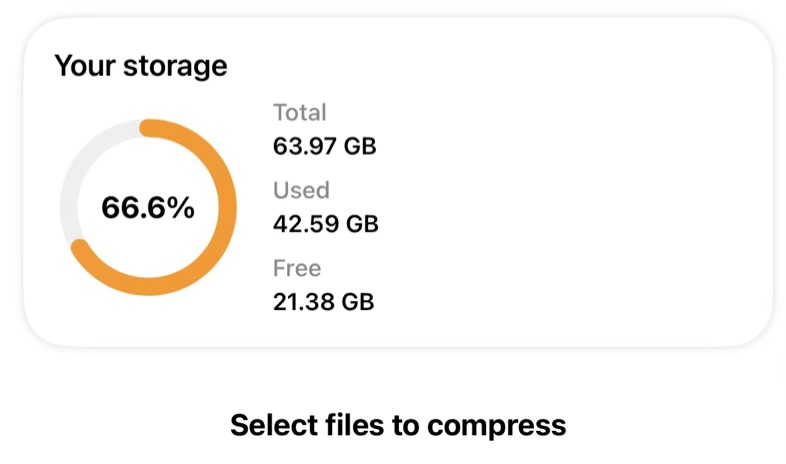Click the "GB" unit after 21.38
Viewport: 786px width, 464px height.
(x=357, y=301)
